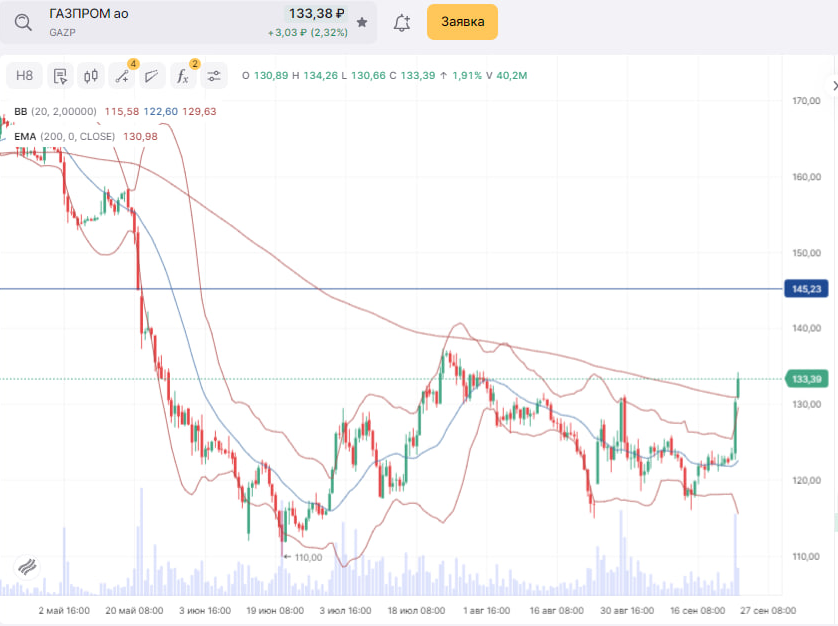Click the ГАЗПРОМ ао instrument name

tap(89, 14)
